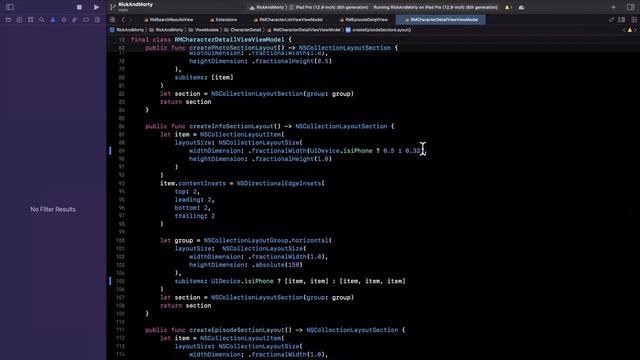Select the Issue navigator triangle icon
The height and width of the screenshot is (360, 640).
(x=53, y=20)
